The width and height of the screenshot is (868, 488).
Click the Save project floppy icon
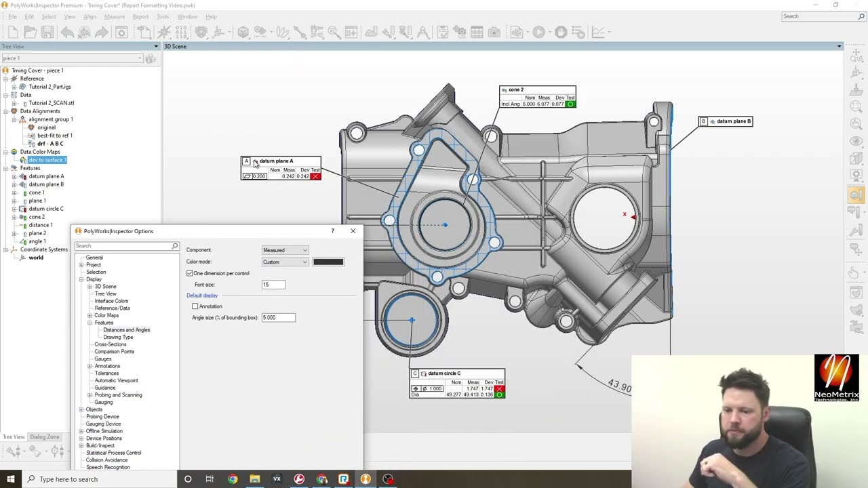47,32
